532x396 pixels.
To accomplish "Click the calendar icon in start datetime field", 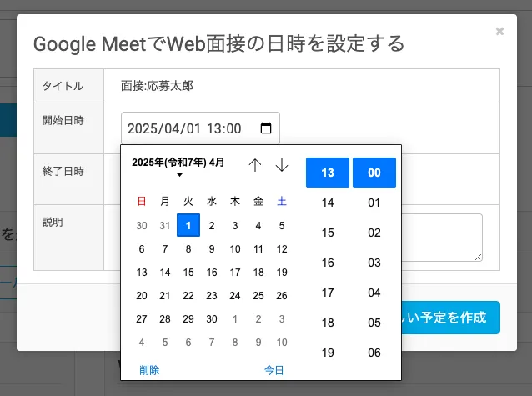I will [266, 128].
